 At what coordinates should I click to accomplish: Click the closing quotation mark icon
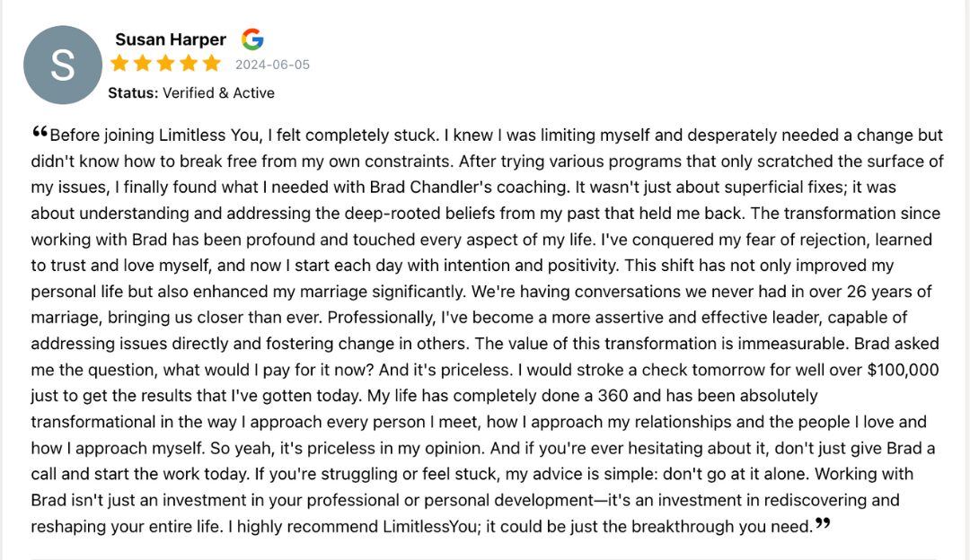(823, 523)
